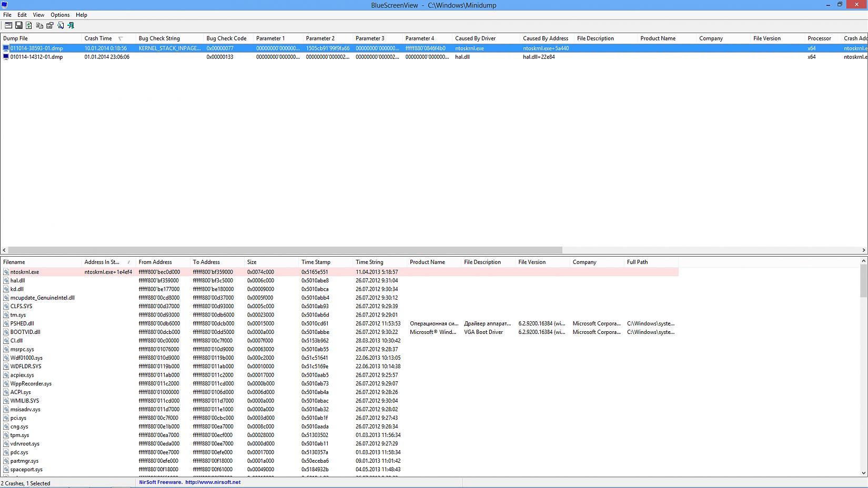
Task: Select the 010114-14312-01.dmp dump file
Action: point(36,57)
